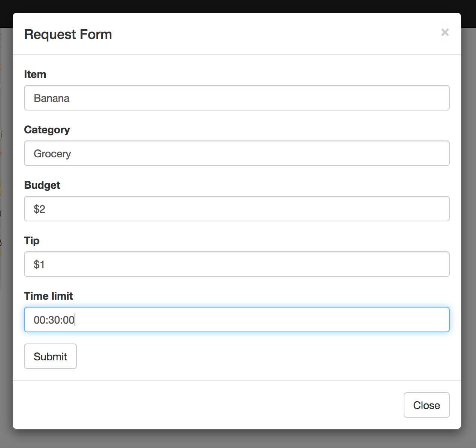Click the Close button in modal footer
The height and width of the screenshot is (448, 476).
coord(426,405)
